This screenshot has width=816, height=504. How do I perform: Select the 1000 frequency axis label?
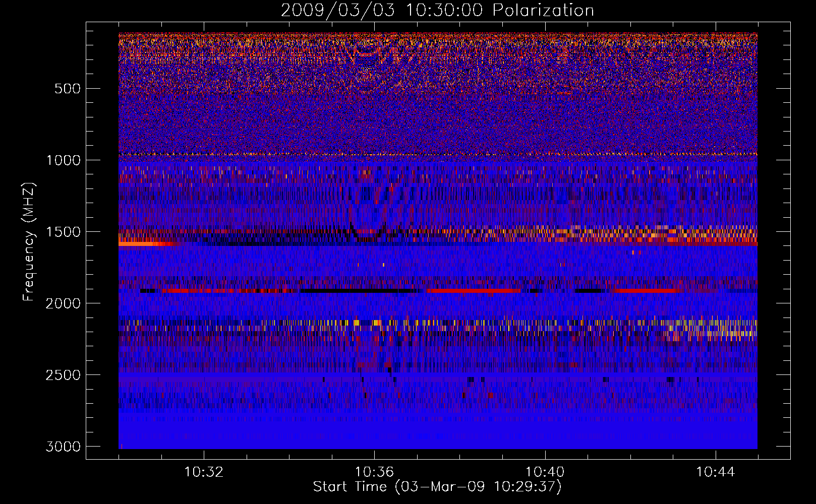click(63, 160)
